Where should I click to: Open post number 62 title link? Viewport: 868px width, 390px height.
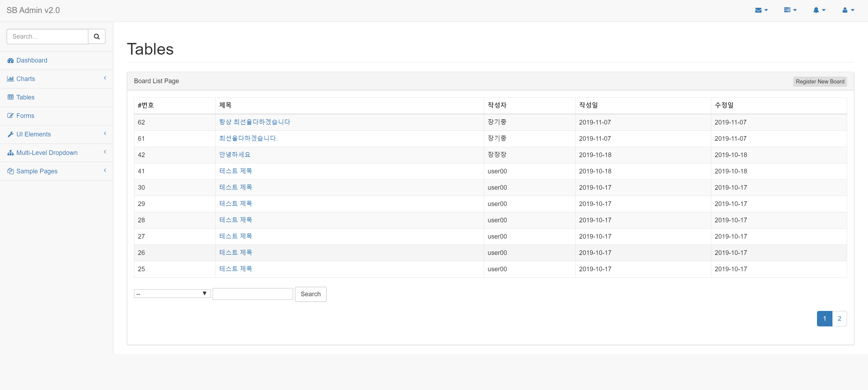(255, 122)
